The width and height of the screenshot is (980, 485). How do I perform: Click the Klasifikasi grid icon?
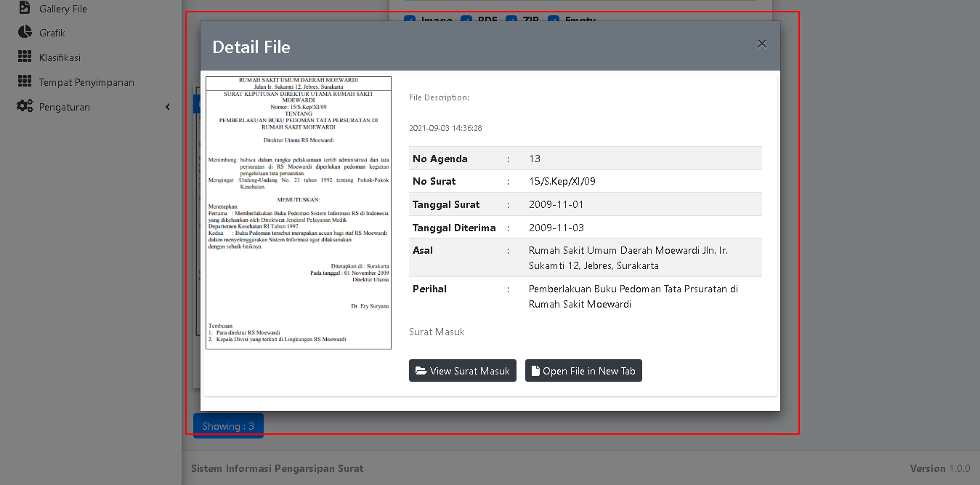point(24,57)
